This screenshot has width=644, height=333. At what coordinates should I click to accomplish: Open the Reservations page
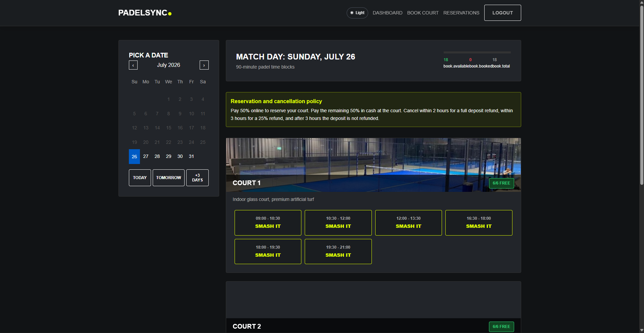tap(461, 13)
